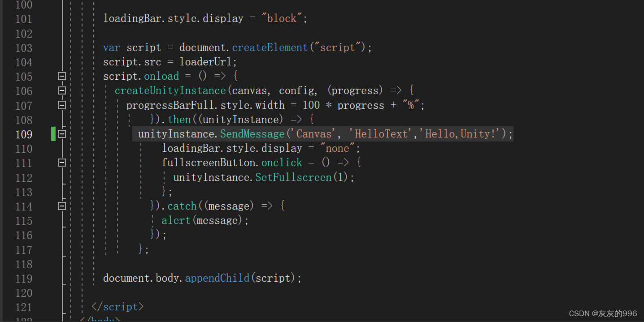Image resolution: width=644 pixels, height=322 pixels.
Task: Click the 'Hello,Unity!' string argument
Action: [460, 134]
